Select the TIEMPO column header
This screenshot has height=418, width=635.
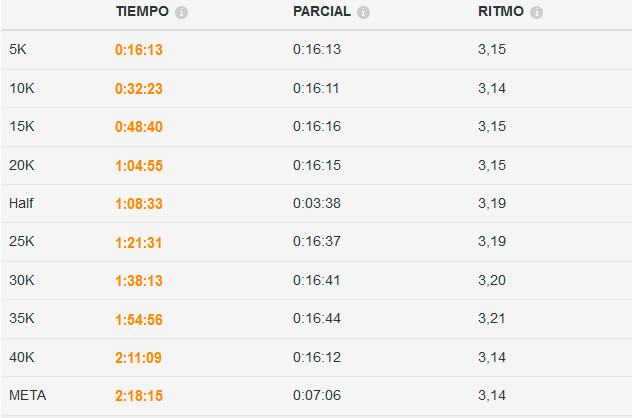142,11
